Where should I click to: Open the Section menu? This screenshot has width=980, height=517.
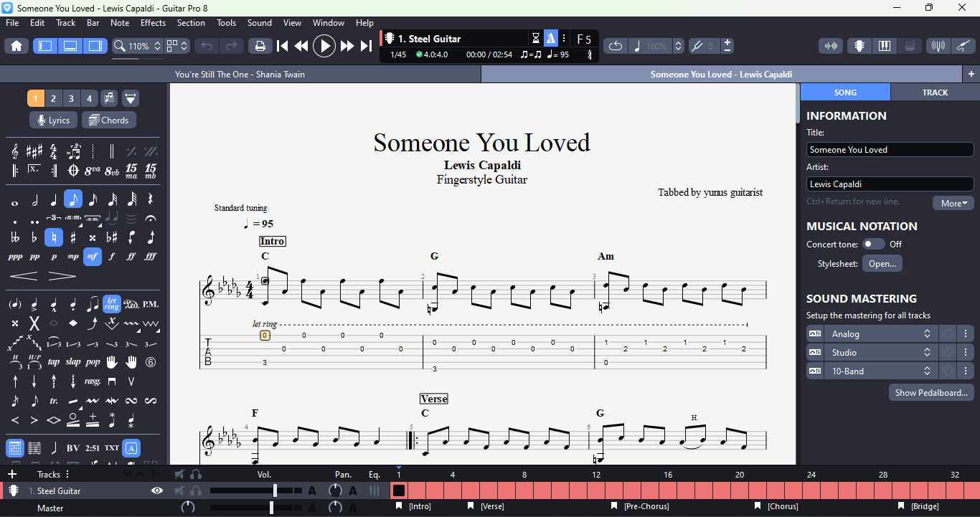(x=191, y=23)
